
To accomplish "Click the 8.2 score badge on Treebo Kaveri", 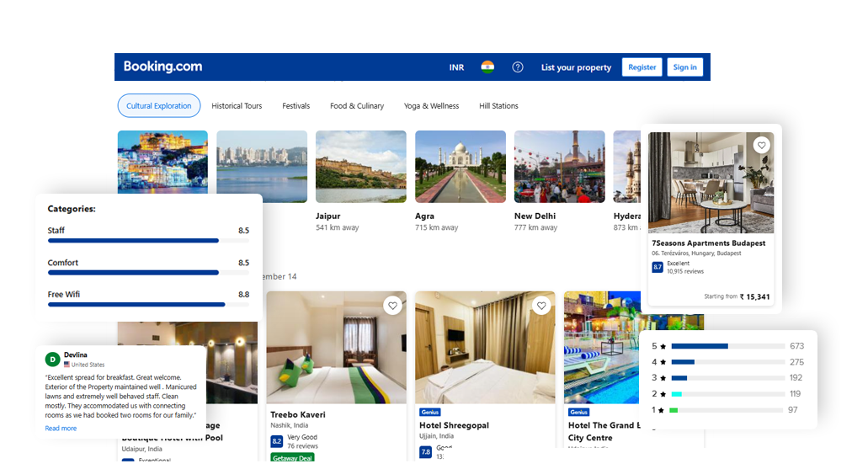I will pyautogui.click(x=276, y=441).
